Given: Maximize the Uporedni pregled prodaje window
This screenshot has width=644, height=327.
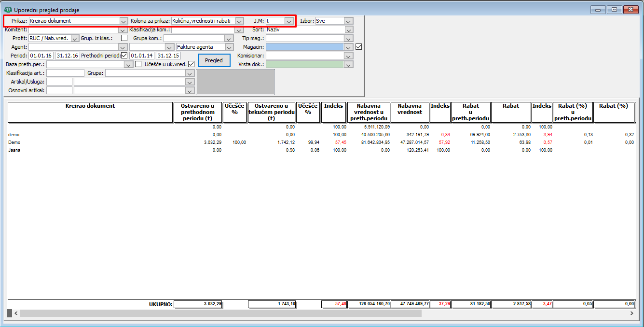Looking at the screenshot, I should coord(614,9).
